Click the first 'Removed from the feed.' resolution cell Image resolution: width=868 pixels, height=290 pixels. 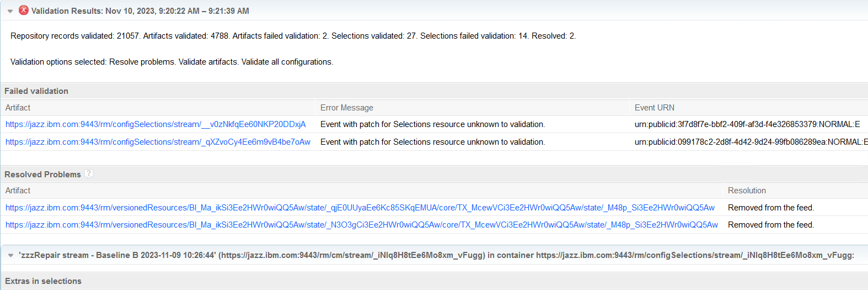(770, 208)
